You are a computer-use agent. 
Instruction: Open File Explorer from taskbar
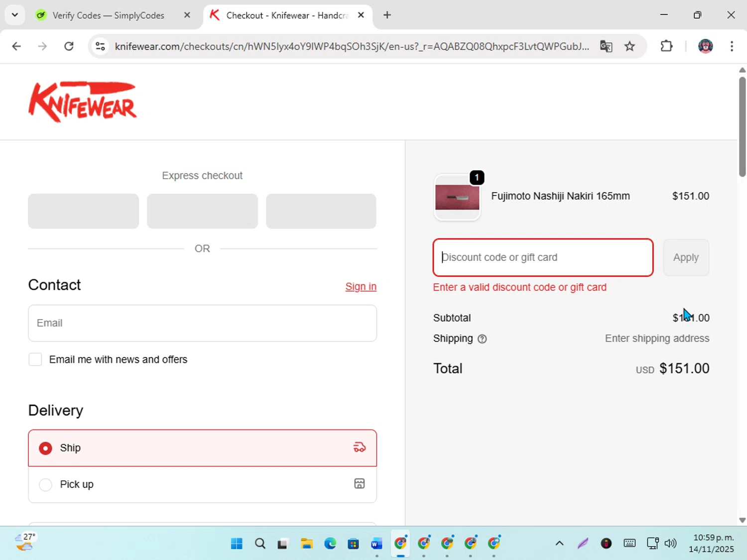[x=307, y=543]
